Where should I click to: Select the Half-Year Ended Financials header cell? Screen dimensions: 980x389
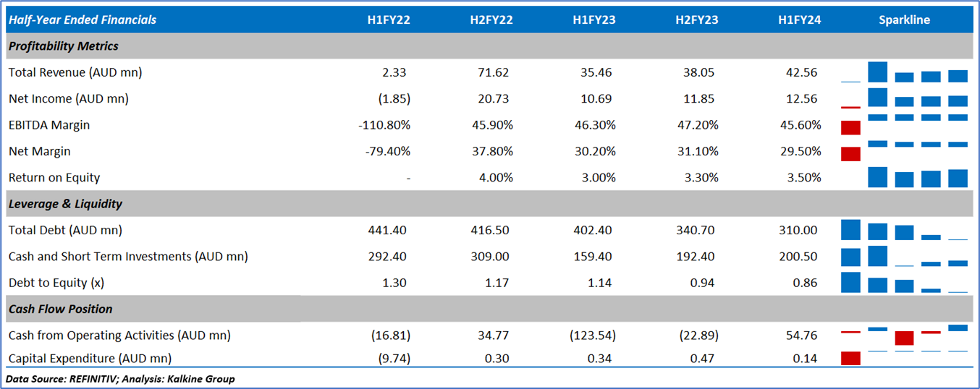(x=83, y=20)
